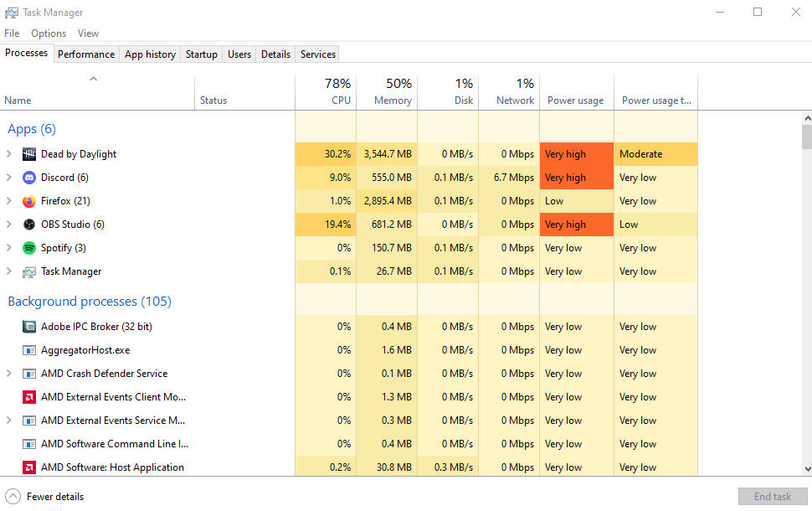Click the 30.2% CPU cell for Dead by Daylight
This screenshot has width=812, height=511.
(x=326, y=154)
